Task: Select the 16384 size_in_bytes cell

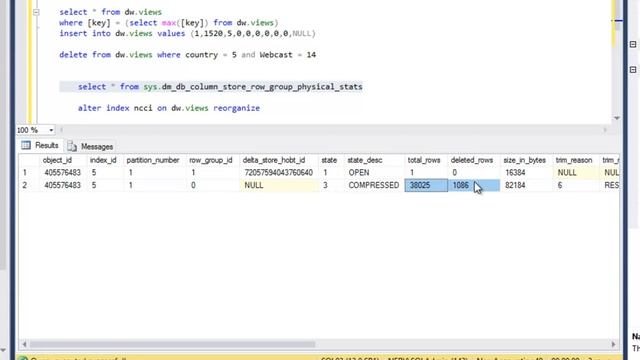Action: pyautogui.click(x=526, y=173)
